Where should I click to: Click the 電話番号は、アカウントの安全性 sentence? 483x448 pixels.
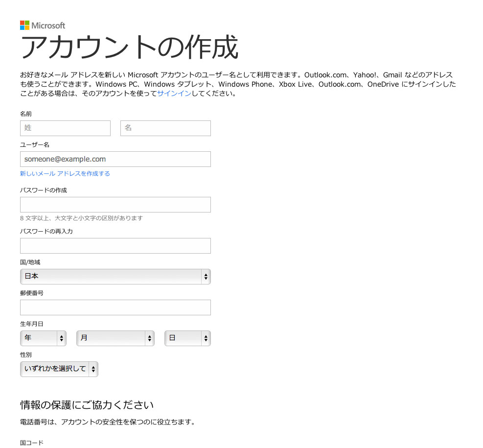tap(108, 422)
